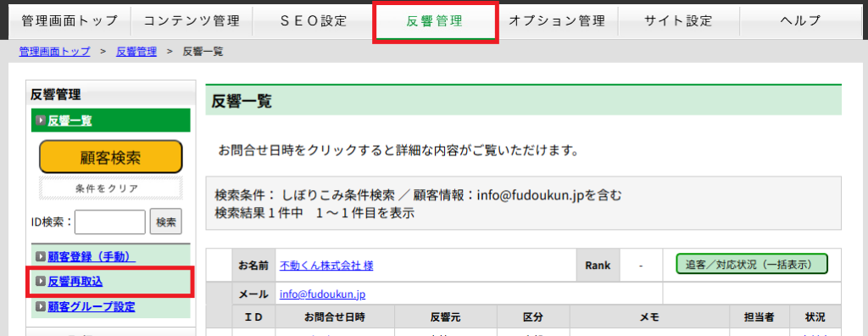Image resolution: width=868 pixels, height=336 pixels.
Task: Open the ＳＥＯ設定 tab
Action: [314, 21]
